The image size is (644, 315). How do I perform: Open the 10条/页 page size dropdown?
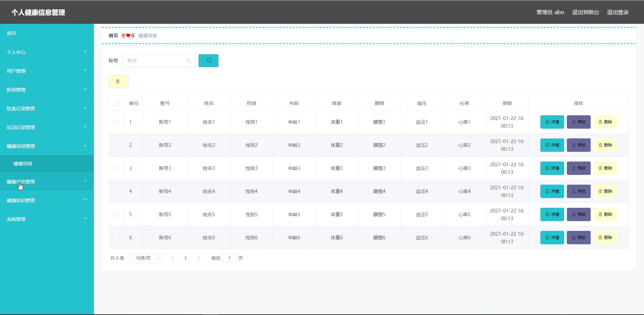[x=146, y=258]
